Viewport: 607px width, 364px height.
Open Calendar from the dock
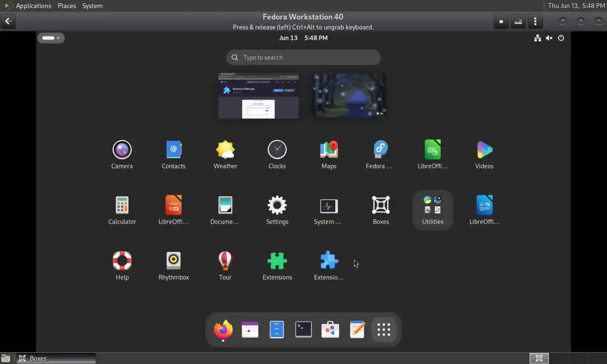pos(250,329)
